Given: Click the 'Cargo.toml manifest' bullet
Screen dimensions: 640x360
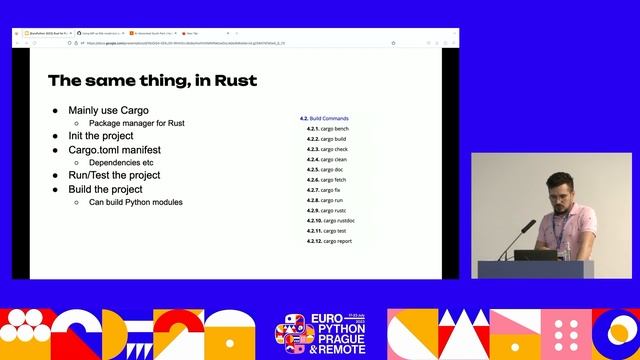Looking at the screenshot, I should [115, 150].
